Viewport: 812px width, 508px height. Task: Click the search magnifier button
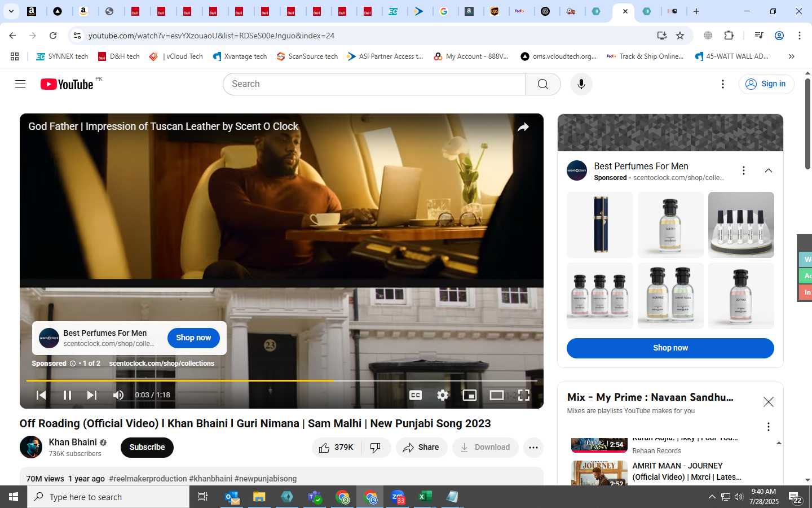(x=543, y=84)
